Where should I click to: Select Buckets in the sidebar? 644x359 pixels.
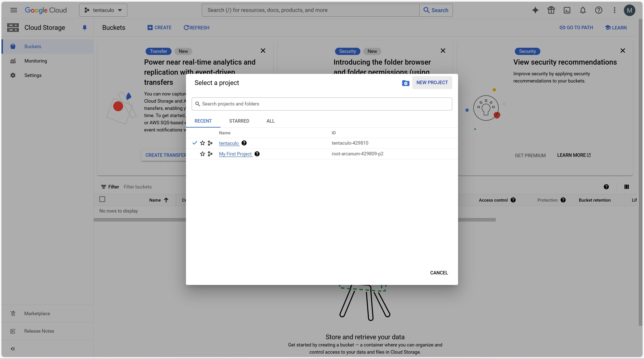[x=48, y=46]
